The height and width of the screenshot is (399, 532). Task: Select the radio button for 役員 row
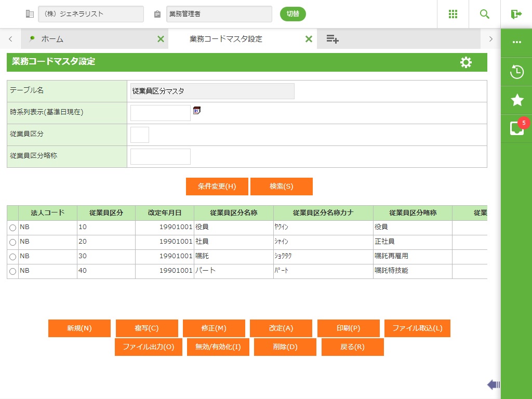coord(12,228)
